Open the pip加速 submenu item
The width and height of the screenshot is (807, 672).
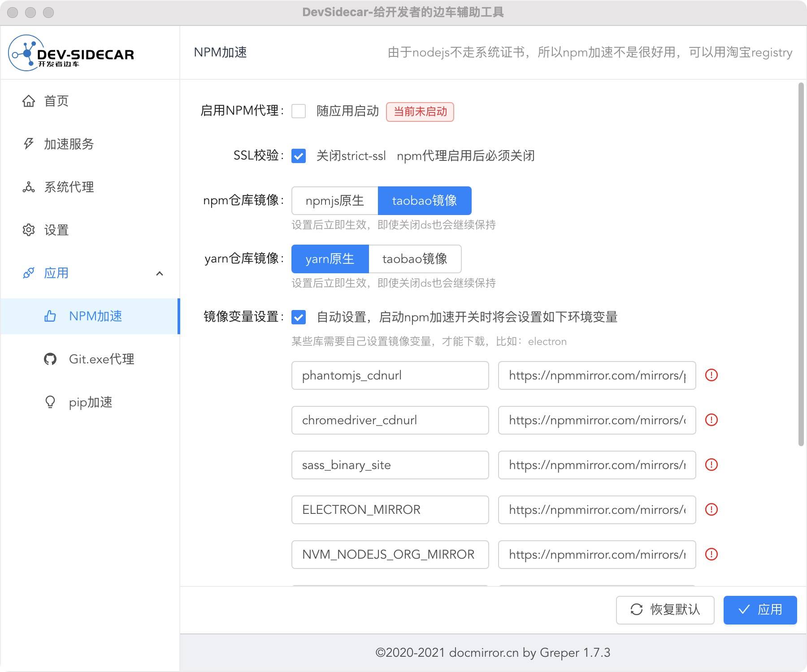point(90,402)
